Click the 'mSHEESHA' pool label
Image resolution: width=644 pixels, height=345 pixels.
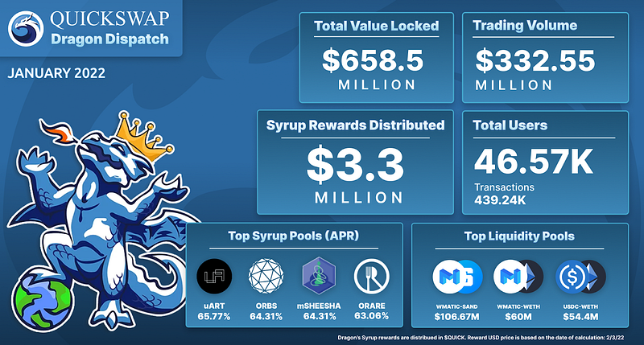coord(319,306)
